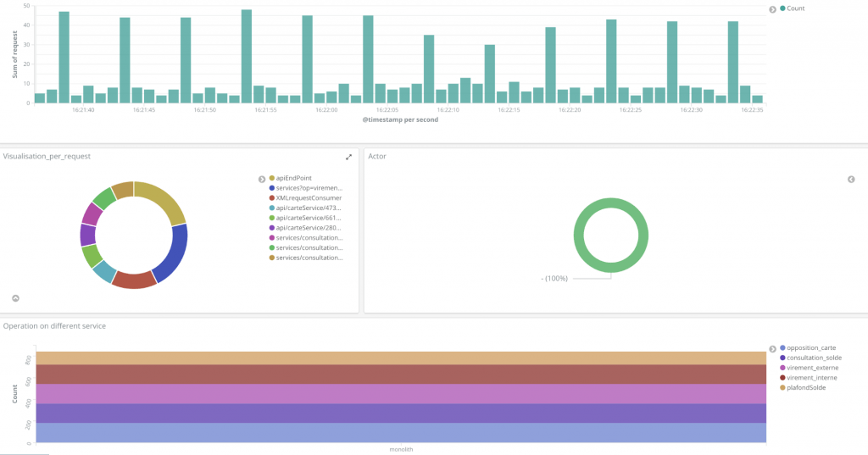The width and height of the screenshot is (868, 455).
Task: Select the services?op=viremen... legend item
Action: [309, 188]
